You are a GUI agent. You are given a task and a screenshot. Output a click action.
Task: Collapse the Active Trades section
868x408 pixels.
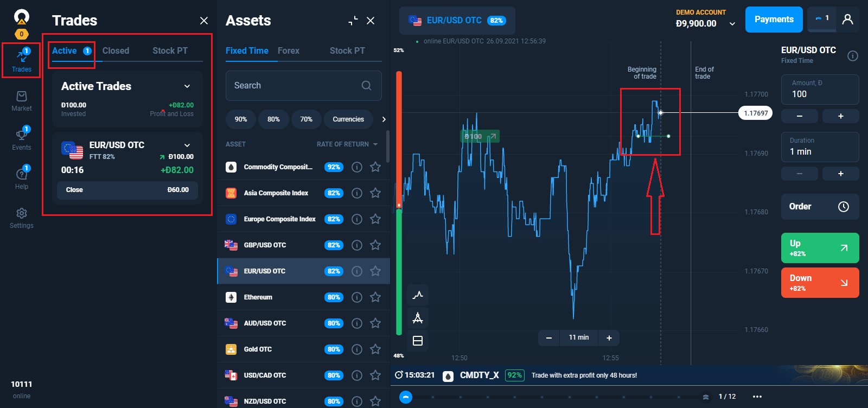pyautogui.click(x=187, y=86)
